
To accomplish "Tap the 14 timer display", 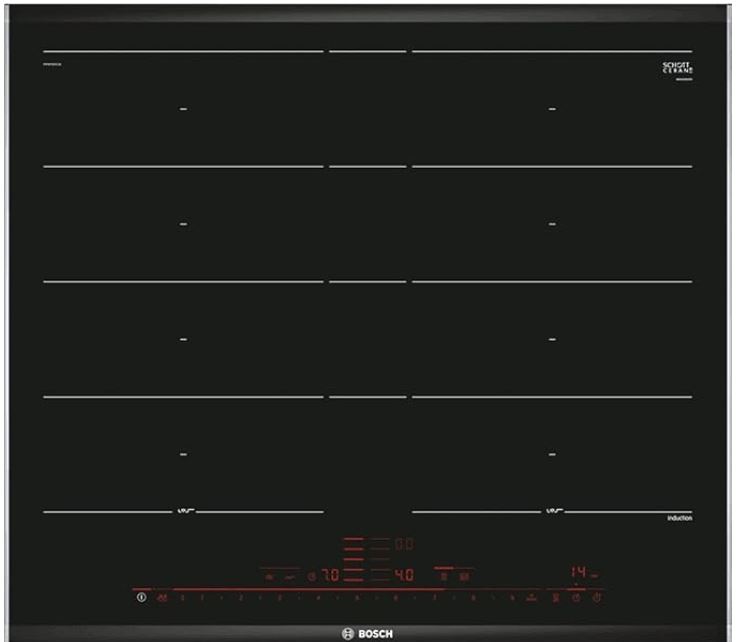I will [x=579, y=572].
